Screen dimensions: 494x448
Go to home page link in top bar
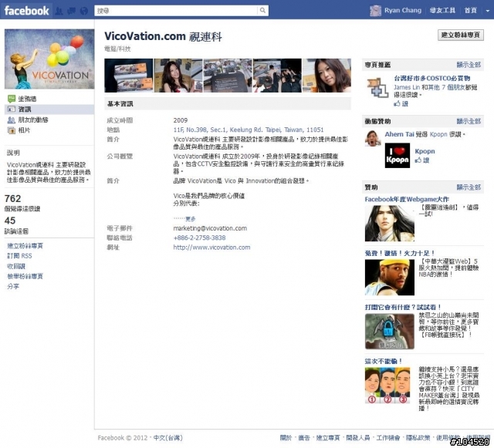pyautogui.click(x=470, y=10)
